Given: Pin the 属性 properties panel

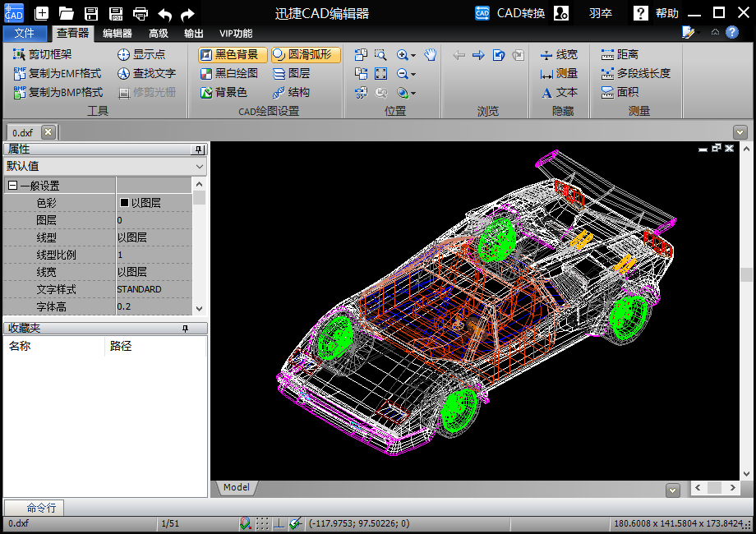Looking at the screenshot, I should (198, 150).
